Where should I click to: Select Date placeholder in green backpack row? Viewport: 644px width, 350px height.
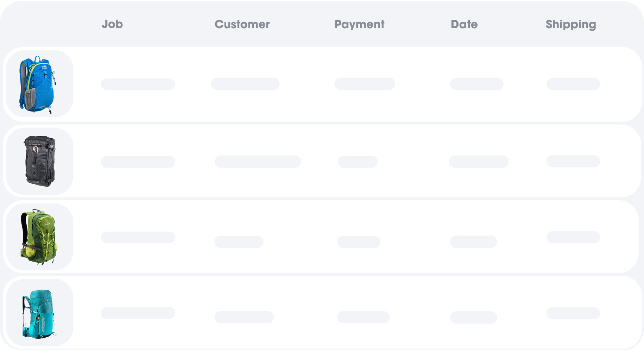pyautogui.click(x=473, y=242)
